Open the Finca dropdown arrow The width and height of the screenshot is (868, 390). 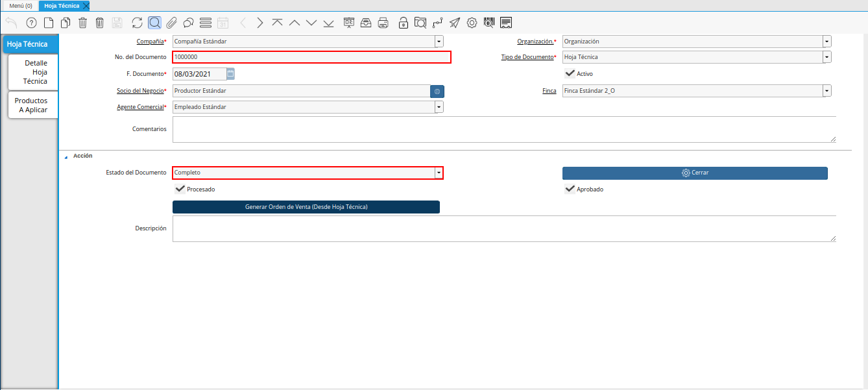[826, 91]
